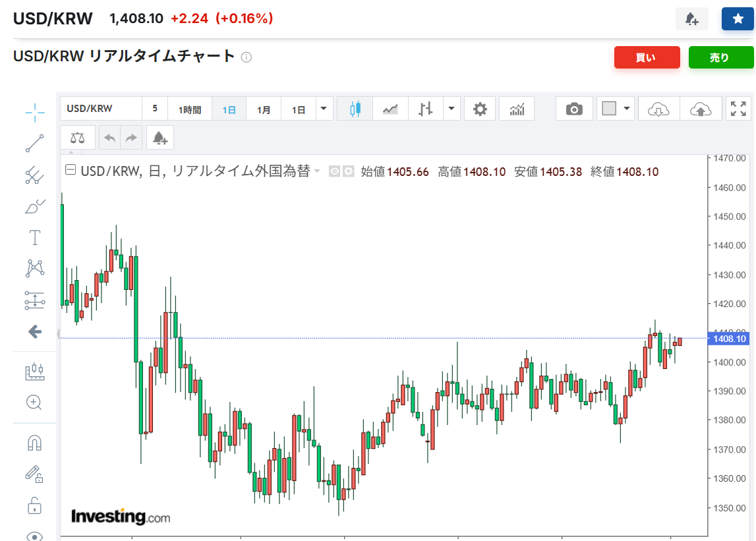The width and height of the screenshot is (756, 541).
Task: Switch to the 1月 interval
Action: click(x=264, y=109)
